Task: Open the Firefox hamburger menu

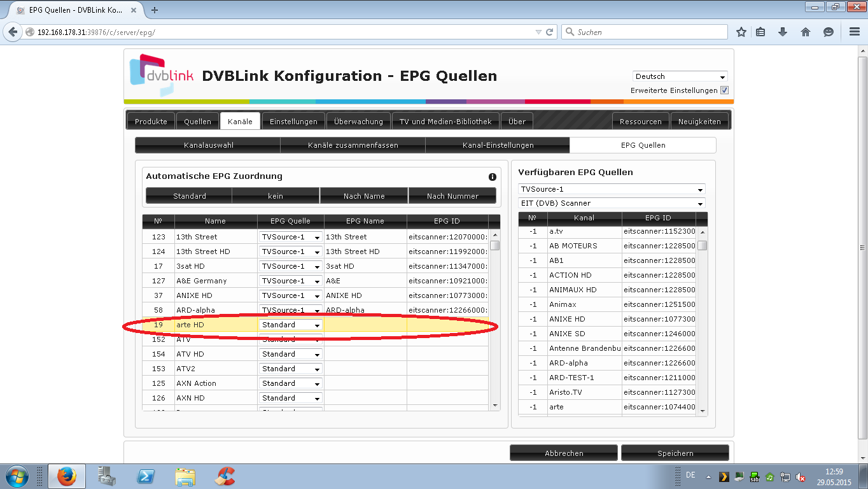Action: coord(855,32)
